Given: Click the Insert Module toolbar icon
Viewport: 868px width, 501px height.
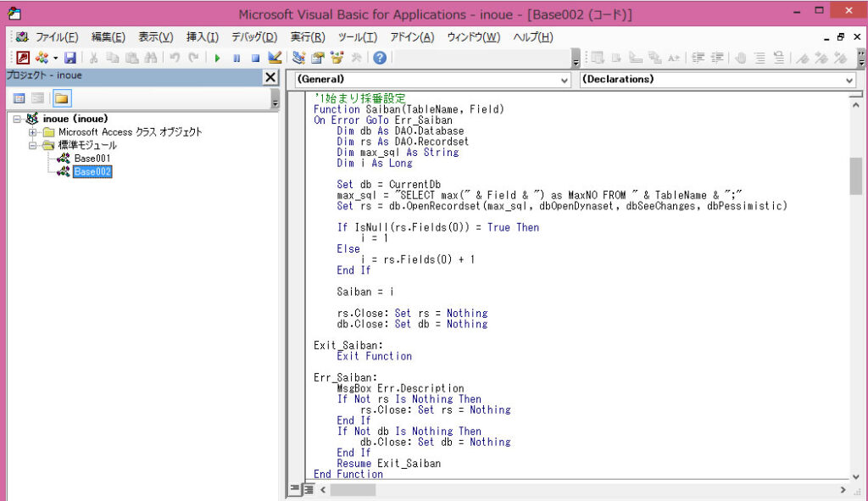Looking at the screenshot, I should pos(42,58).
